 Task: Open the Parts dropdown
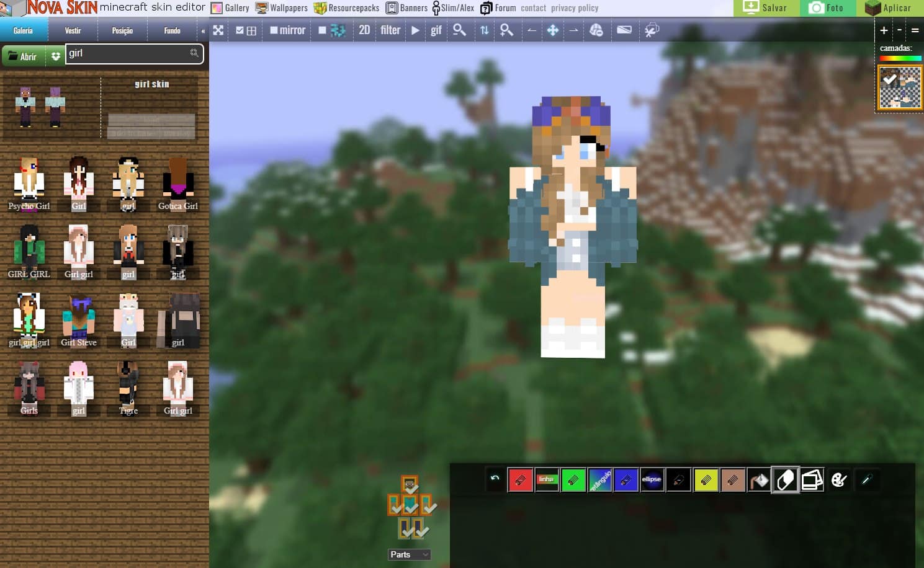tap(408, 554)
